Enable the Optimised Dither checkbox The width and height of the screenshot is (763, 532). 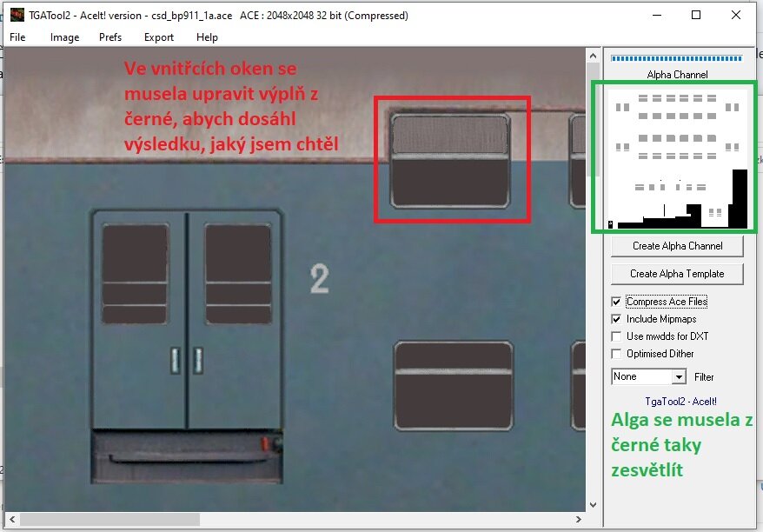click(616, 354)
